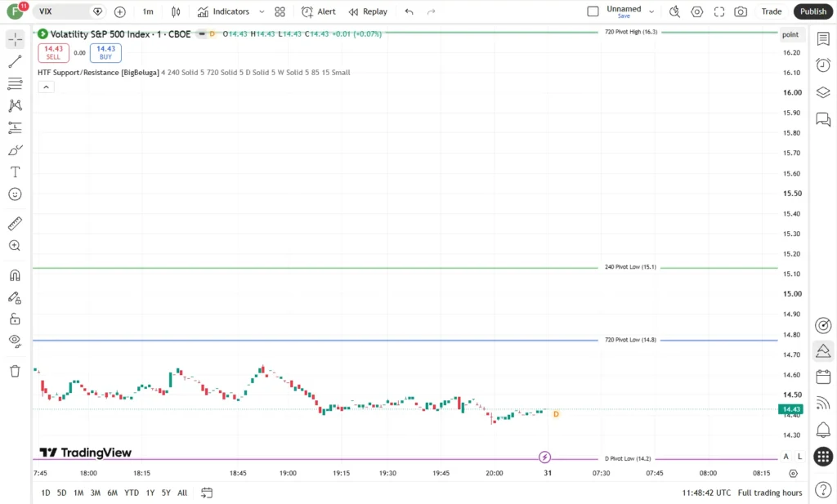Click the Publish button
The width and height of the screenshot is (837, 504).
tap(813, 11)
